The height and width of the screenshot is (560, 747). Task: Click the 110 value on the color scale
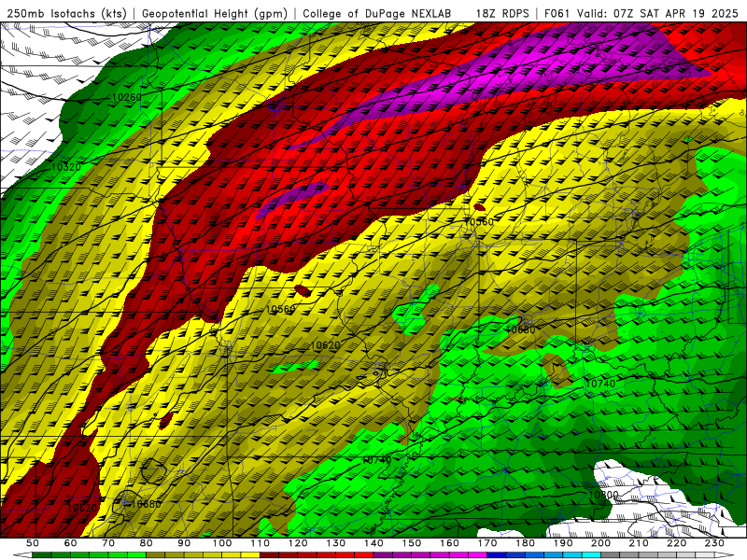coord(261,543)
